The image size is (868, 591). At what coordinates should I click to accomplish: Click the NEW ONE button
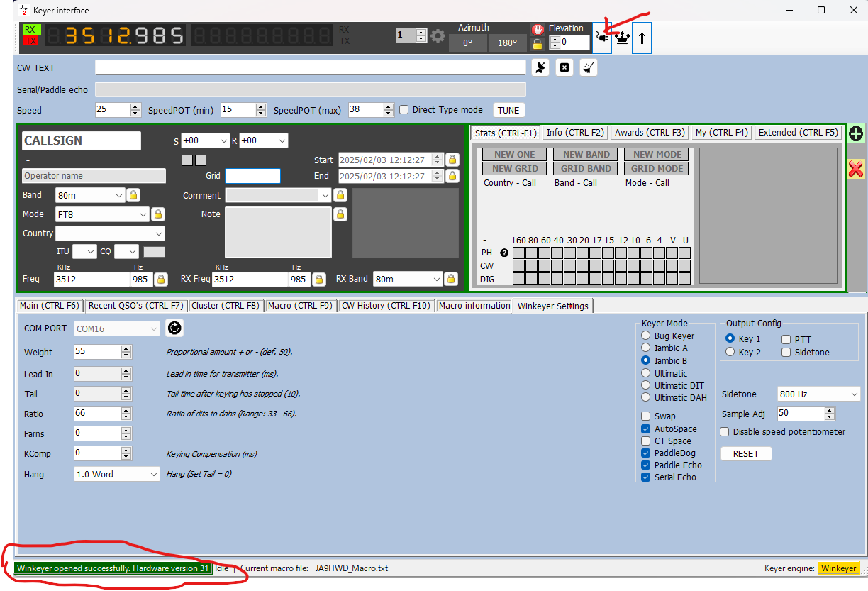click(514, 154)
